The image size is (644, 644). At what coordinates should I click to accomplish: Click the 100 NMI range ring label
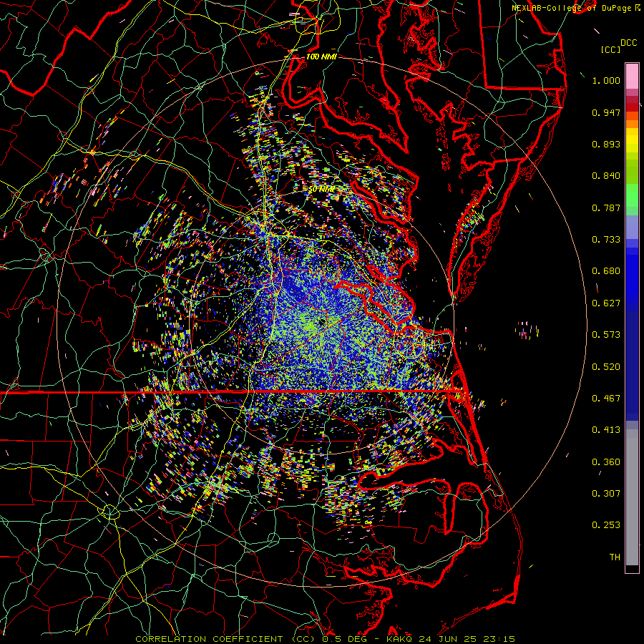pyautogui.click(x=321, y=57)
